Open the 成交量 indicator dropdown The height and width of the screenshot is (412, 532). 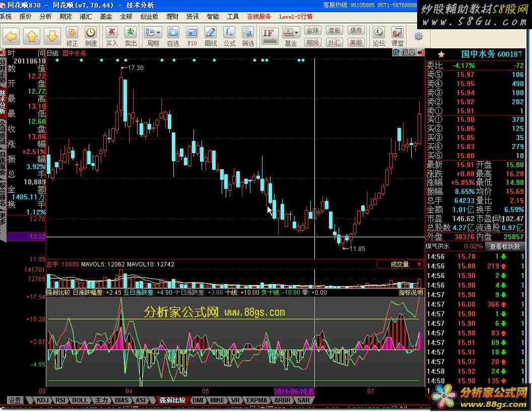[400, 264]
